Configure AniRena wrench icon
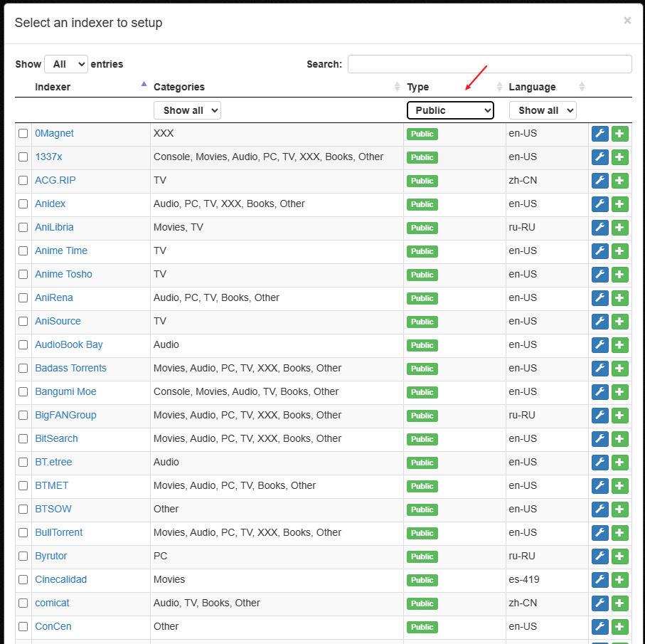Viewport: 645px width, 644px height. (x=599, y=298)
